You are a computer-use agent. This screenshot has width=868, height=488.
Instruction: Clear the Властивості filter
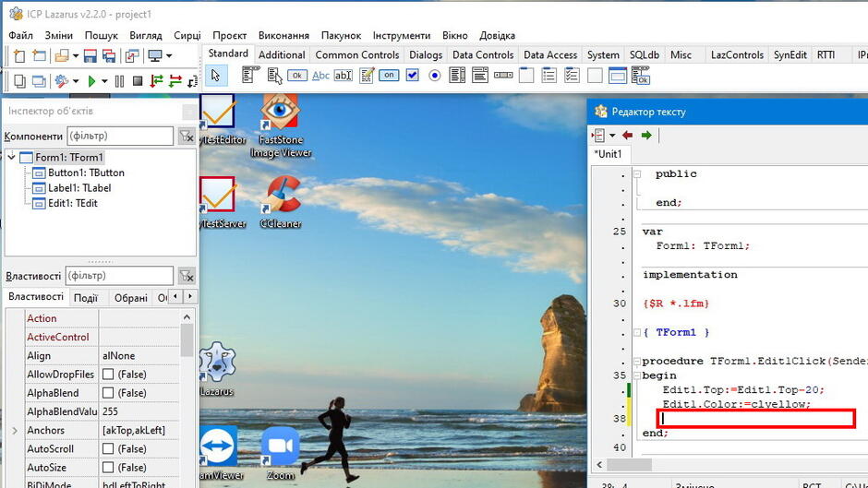[x=186, y=276]
